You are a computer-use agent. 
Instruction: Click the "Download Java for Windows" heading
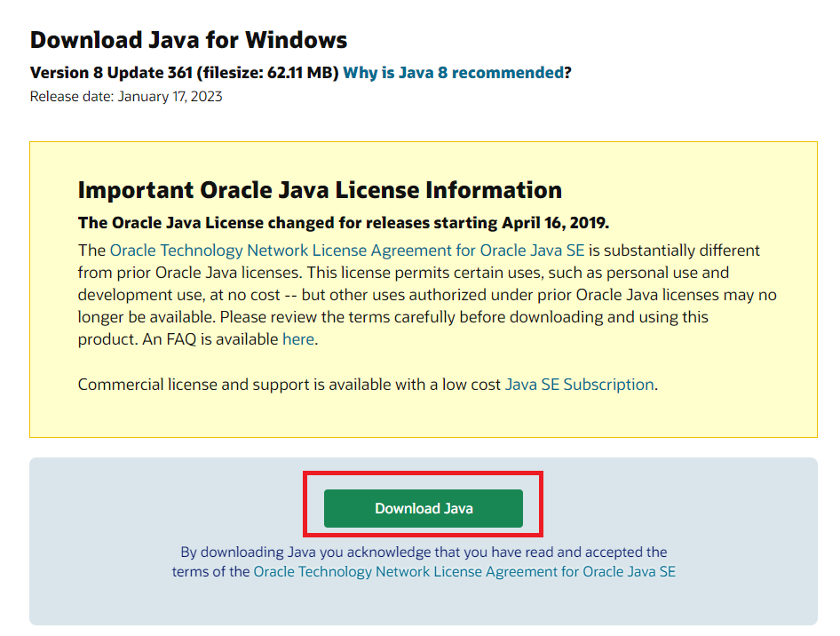point(188,40)
